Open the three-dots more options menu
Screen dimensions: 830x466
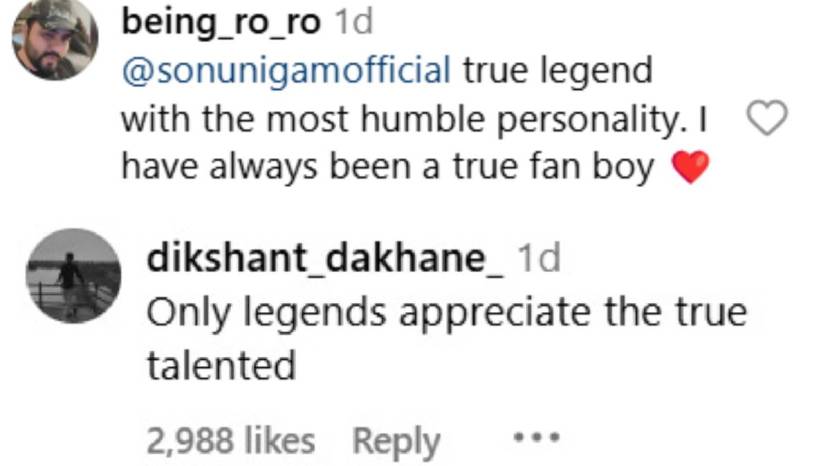click(536, 438)
